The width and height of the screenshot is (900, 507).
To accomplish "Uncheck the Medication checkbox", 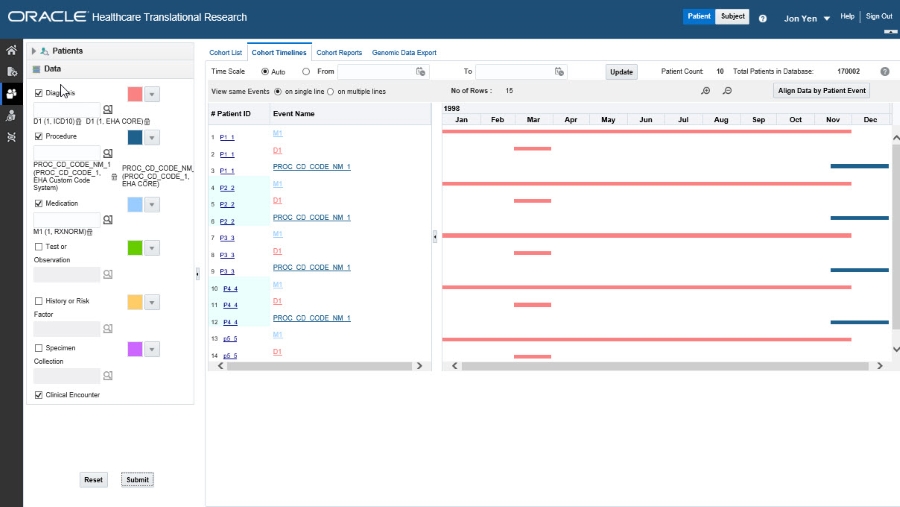I will (x=38, y=203).
